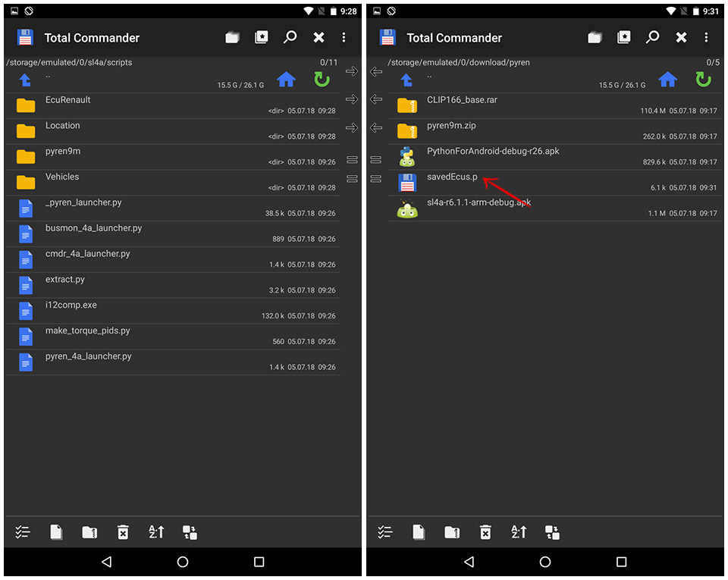Open folder history in right panel toolbar
The image size is (728, 580).
tap(595, 38)
